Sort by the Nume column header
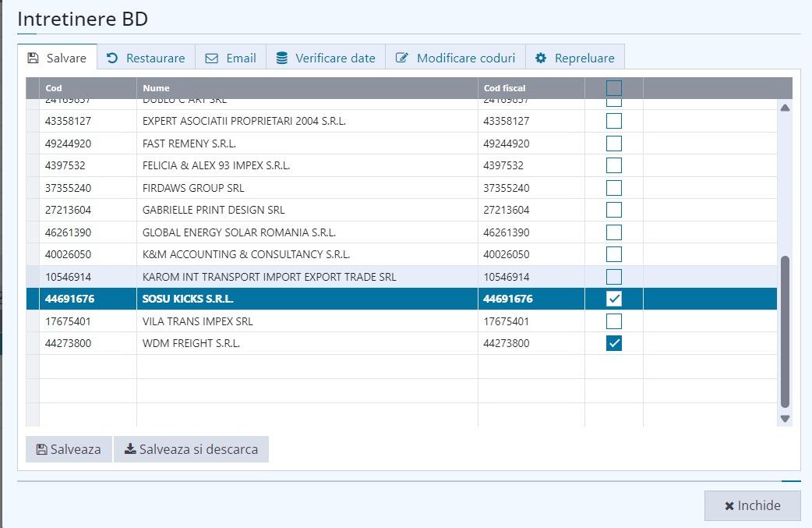812x528 pixels. 307,88
